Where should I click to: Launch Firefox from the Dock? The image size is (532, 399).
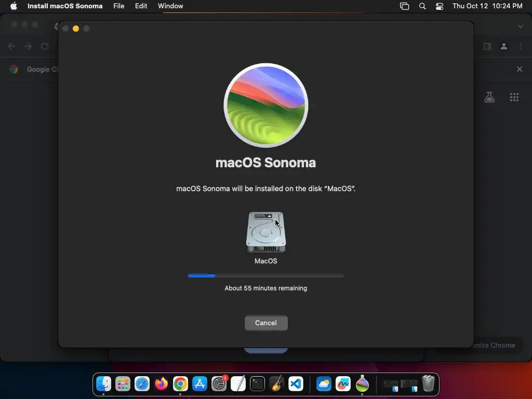coord(161,384)
